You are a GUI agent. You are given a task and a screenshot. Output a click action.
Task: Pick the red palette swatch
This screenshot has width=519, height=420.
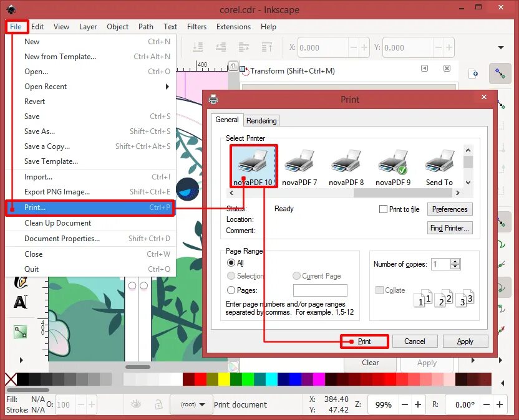tap(200, 379)
